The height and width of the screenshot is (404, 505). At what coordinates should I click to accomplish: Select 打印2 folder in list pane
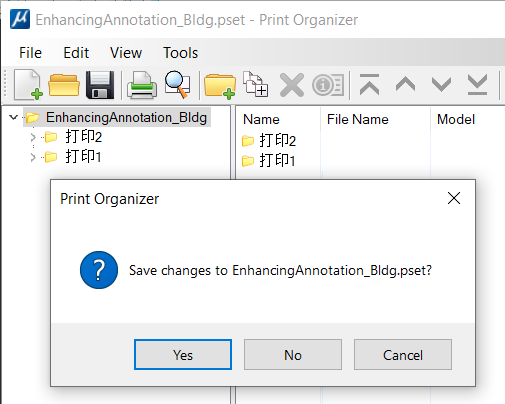(x=269, y=140)
